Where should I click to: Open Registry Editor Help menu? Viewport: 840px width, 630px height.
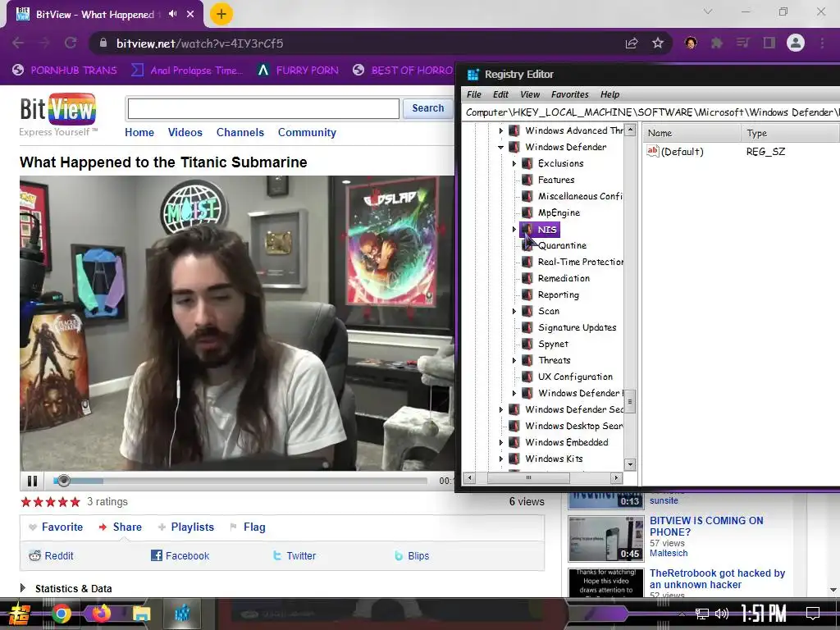pos(609,94)
